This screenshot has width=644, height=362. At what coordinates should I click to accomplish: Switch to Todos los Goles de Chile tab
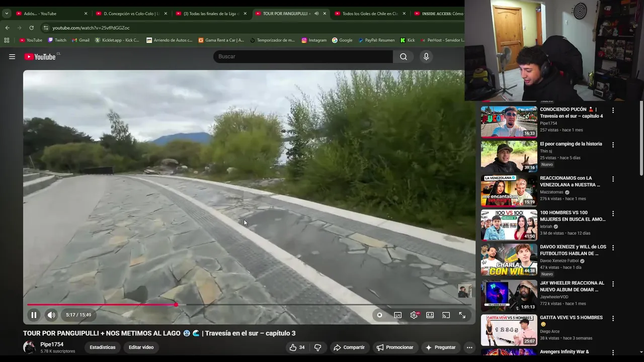pos(369,14)
